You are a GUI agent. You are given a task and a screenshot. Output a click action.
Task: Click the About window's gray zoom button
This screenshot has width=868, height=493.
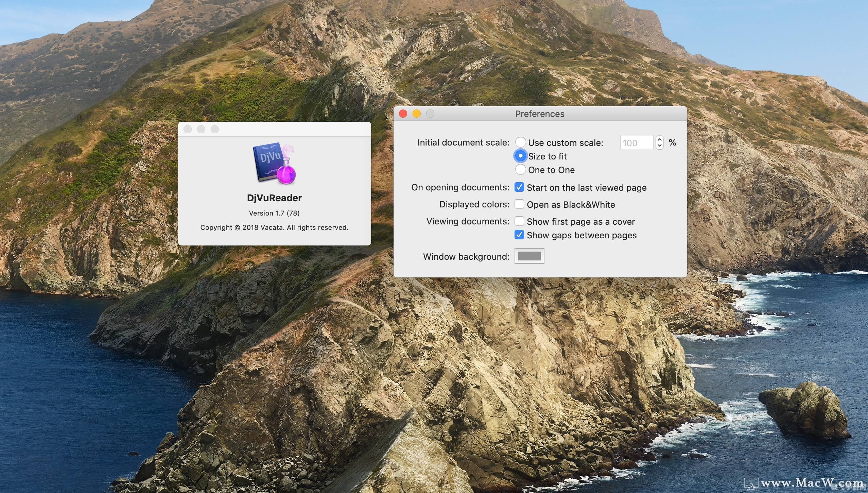coord(215,129)
